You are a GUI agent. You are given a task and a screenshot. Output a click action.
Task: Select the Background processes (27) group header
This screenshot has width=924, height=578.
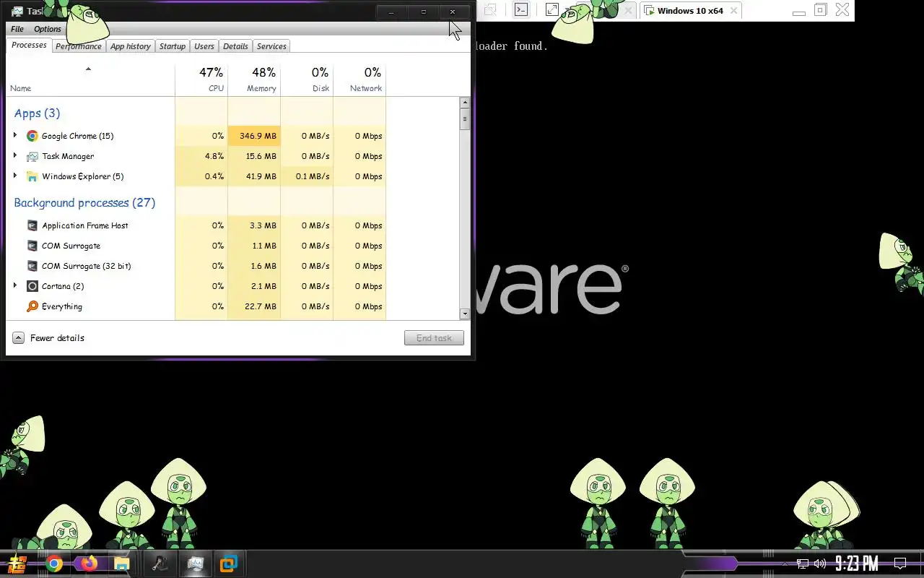(84, 203)
